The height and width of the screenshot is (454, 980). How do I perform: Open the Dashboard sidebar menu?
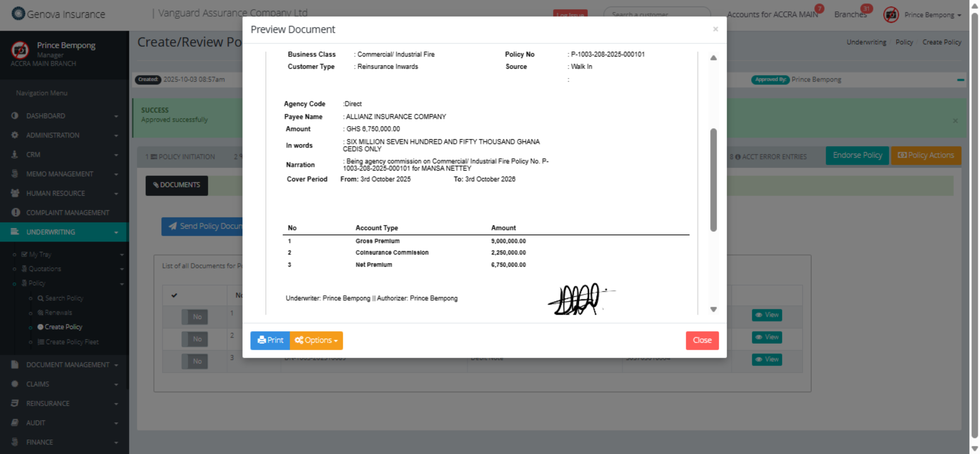click(46, 116)
